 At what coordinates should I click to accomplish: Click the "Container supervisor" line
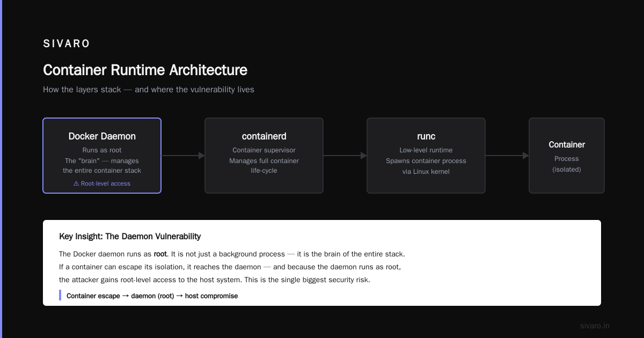pyautogui.click(x=264, y=150)
